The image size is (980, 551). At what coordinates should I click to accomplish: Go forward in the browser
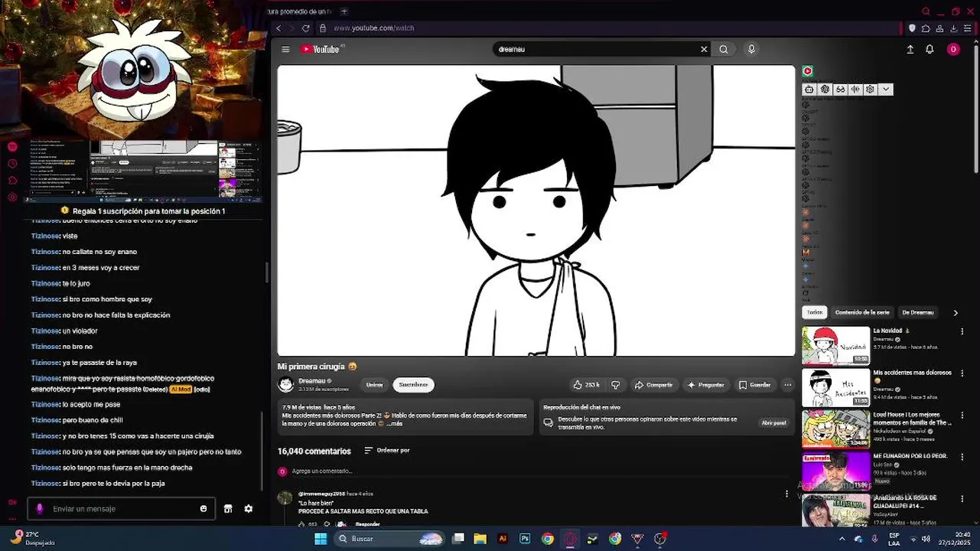click(292, 28)
